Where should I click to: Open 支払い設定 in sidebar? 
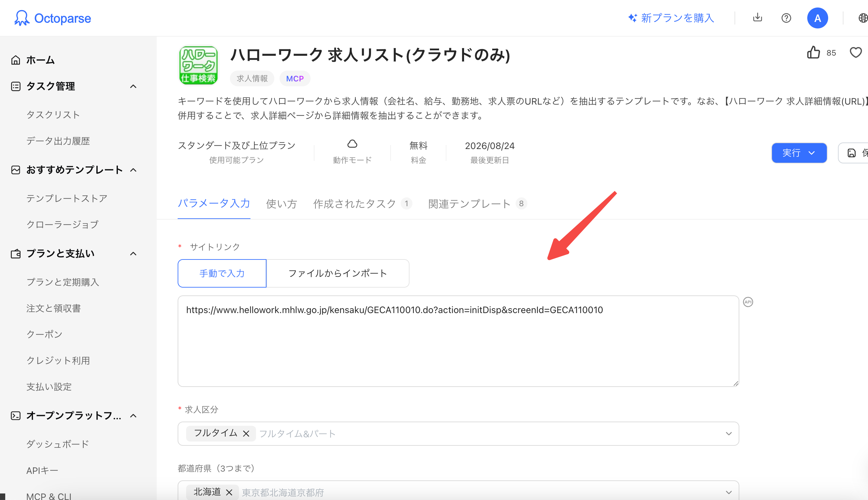pyautogui.click(x=49, y=387)
